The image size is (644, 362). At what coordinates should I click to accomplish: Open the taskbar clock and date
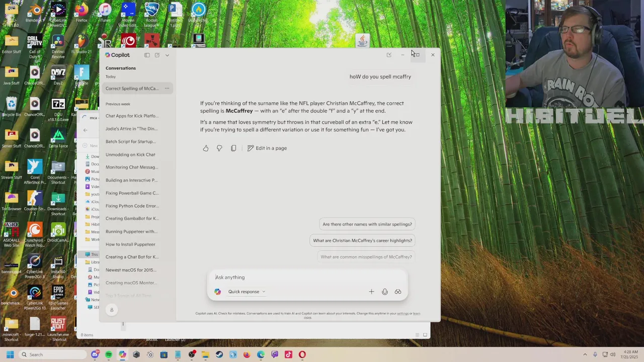pyautogui.click(x=630, y=354)
